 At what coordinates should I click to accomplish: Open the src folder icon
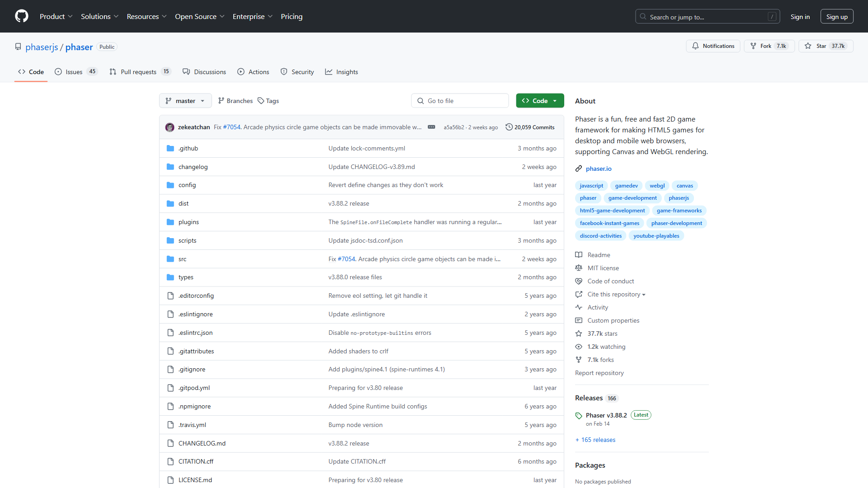coord(170,259)
